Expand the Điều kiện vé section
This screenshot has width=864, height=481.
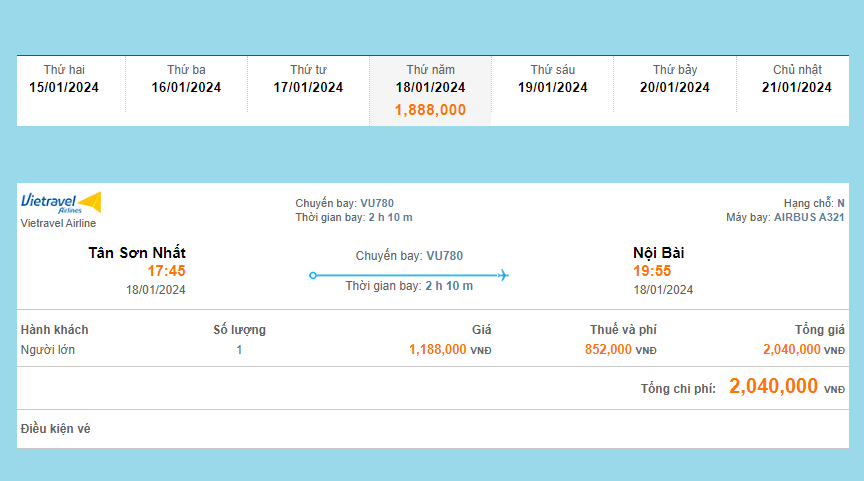[x=56, y=429]
